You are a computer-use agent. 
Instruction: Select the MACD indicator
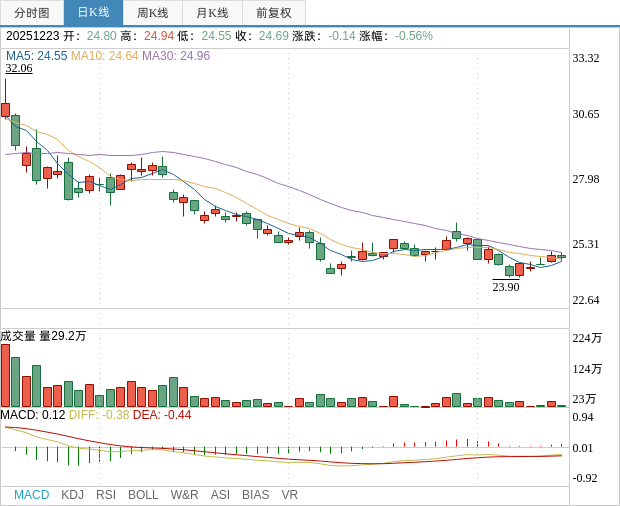32,495
